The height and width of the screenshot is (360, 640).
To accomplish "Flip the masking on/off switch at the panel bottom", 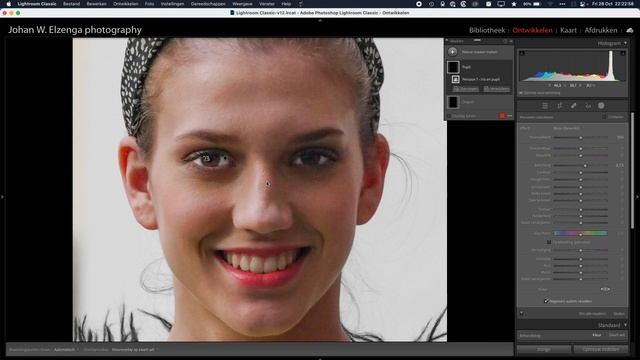I will 522,313.
